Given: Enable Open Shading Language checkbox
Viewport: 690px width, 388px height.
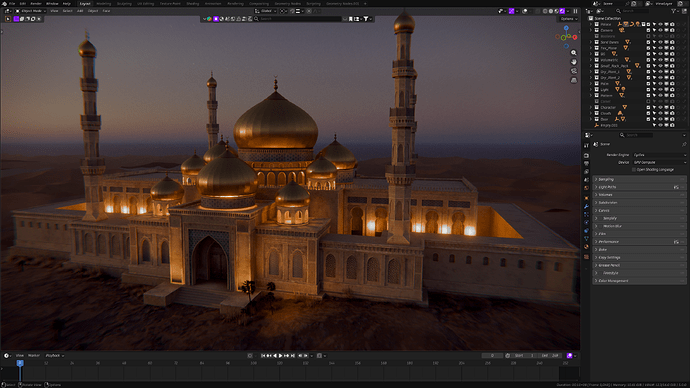Looking at the screenshot, I should point(634,170).
